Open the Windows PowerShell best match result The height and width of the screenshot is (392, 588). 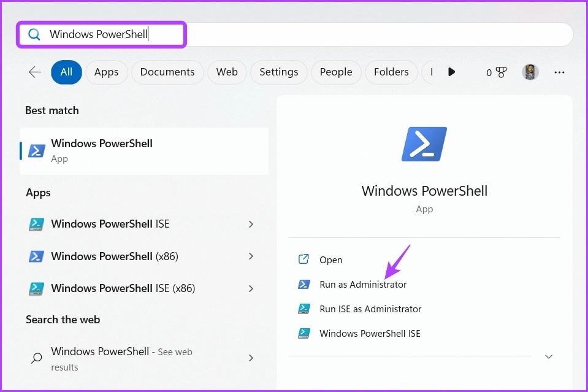(144, 151)
